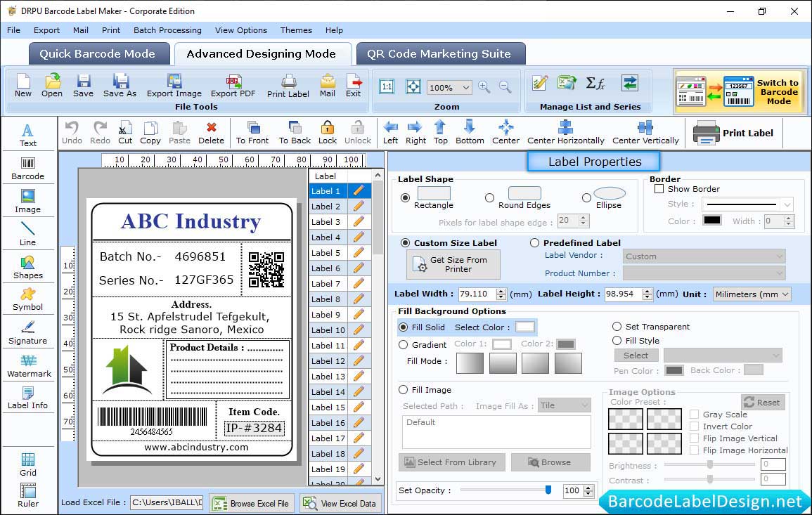This screenshot has height=515, width=812.
Task: Choose Set Transparent option
Action: pos(617,327)
